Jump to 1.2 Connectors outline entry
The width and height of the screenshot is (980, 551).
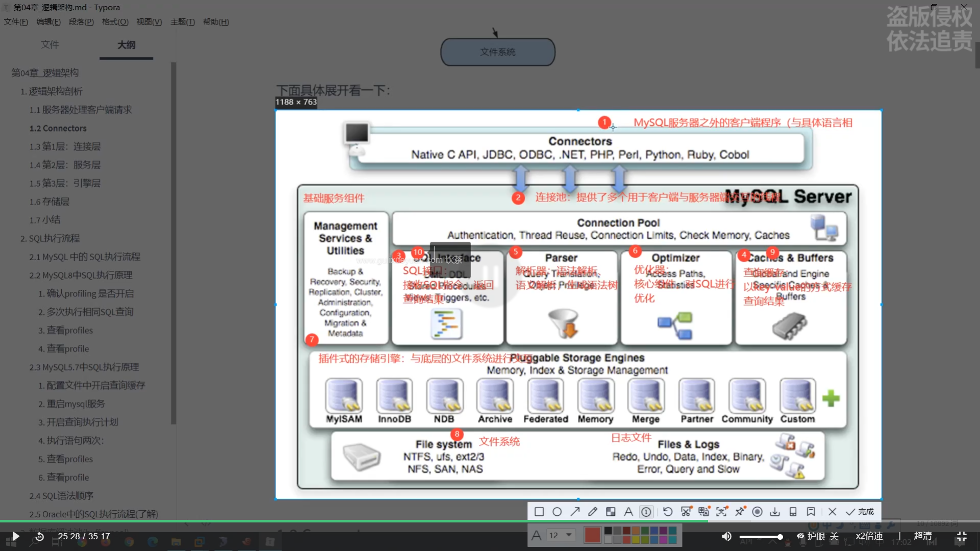point(58,128)
